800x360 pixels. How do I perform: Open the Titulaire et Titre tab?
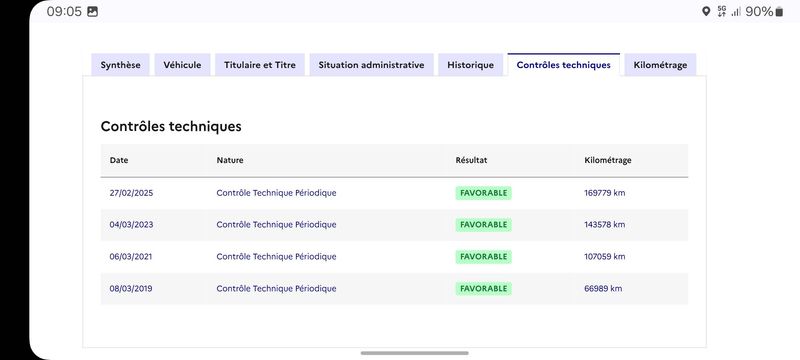coord(260,65)
